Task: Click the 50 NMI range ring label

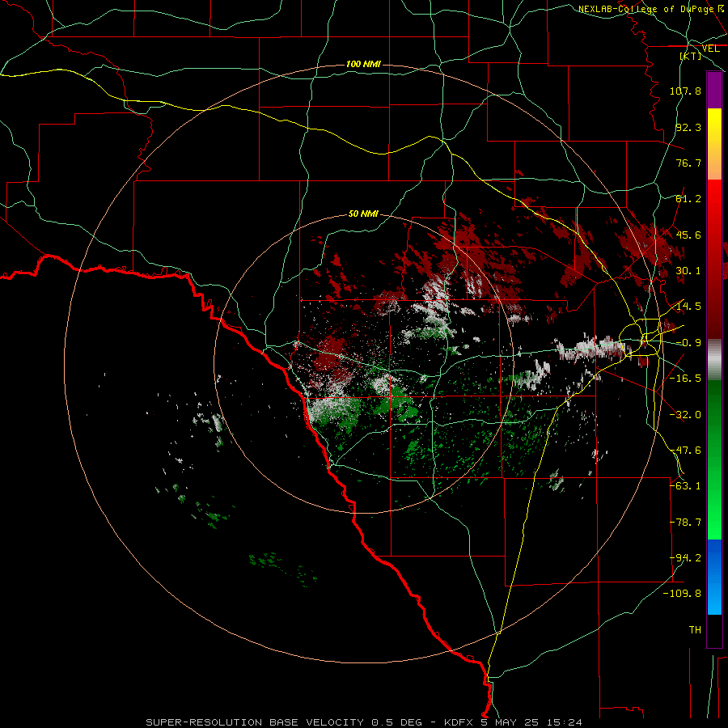Action: (x=363, y=214)
